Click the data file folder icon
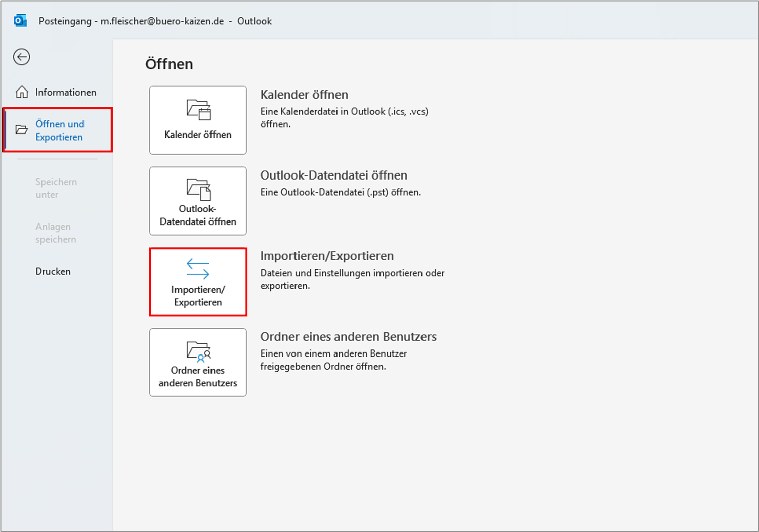This screenshot has width=759, height=532. pyautogui.click(x=198, y=190)
